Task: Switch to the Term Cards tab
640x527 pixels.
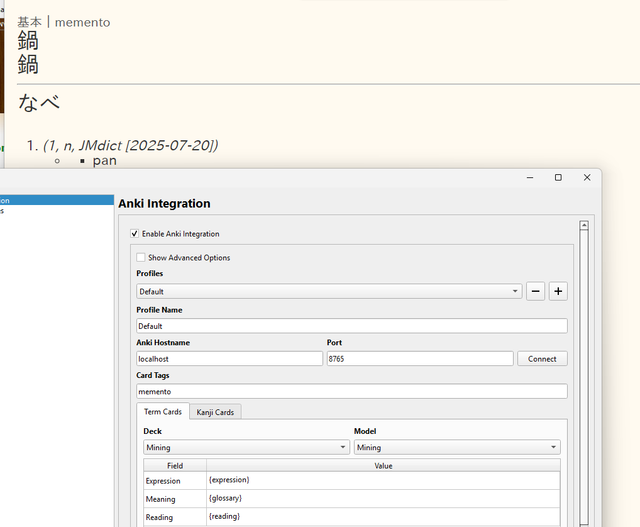Action: click(x=163, y=411)
